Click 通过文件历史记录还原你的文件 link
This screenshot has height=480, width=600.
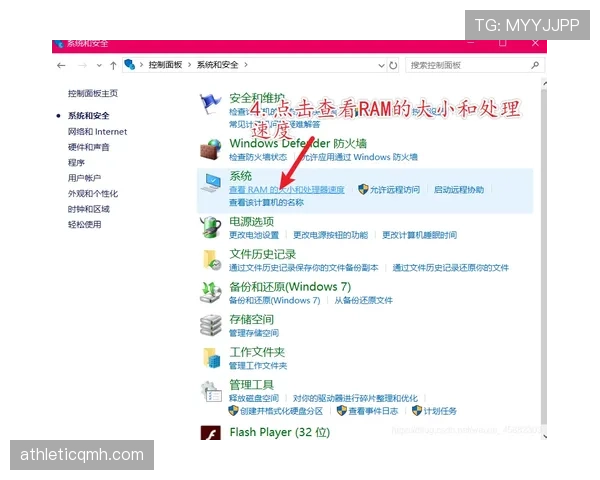pos(450,268)
